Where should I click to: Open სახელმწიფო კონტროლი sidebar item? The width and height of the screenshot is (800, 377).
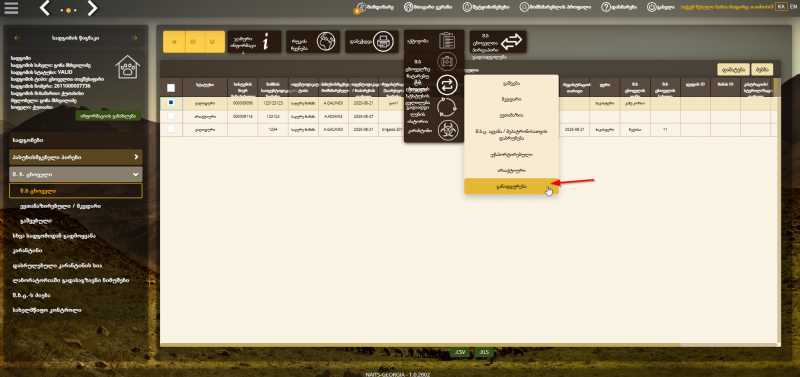[x=47, y=310]
